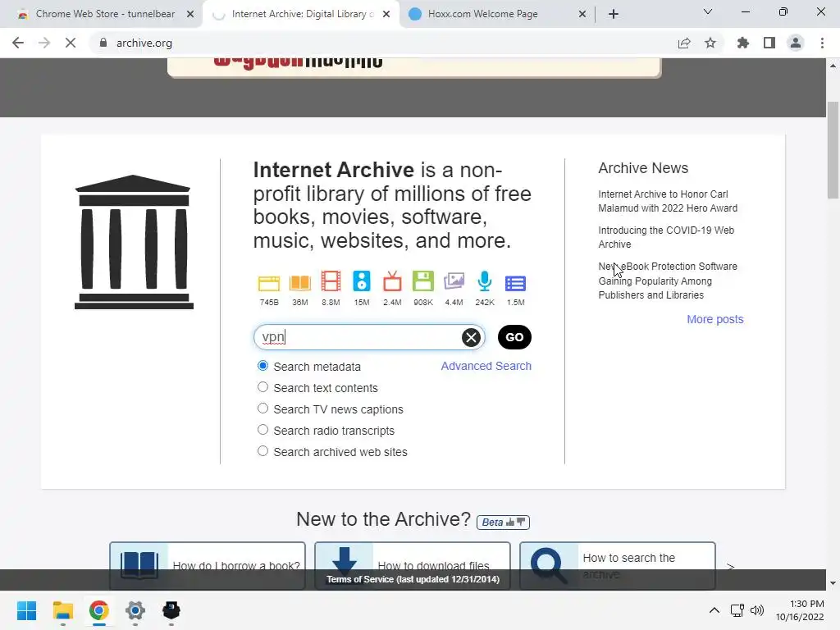
Task: Open the eBook Protection Software post
Action: 668,281
